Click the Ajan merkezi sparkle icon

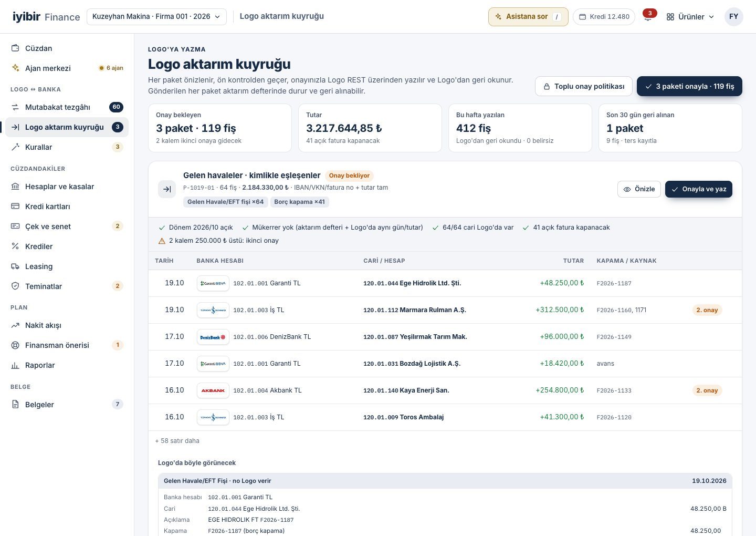tap(15, 68)
